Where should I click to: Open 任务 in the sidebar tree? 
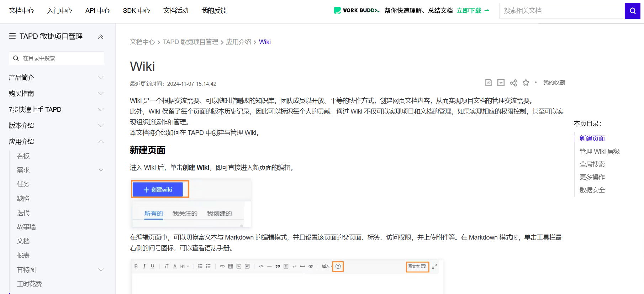pyautogui.click(x=23, y=184)
